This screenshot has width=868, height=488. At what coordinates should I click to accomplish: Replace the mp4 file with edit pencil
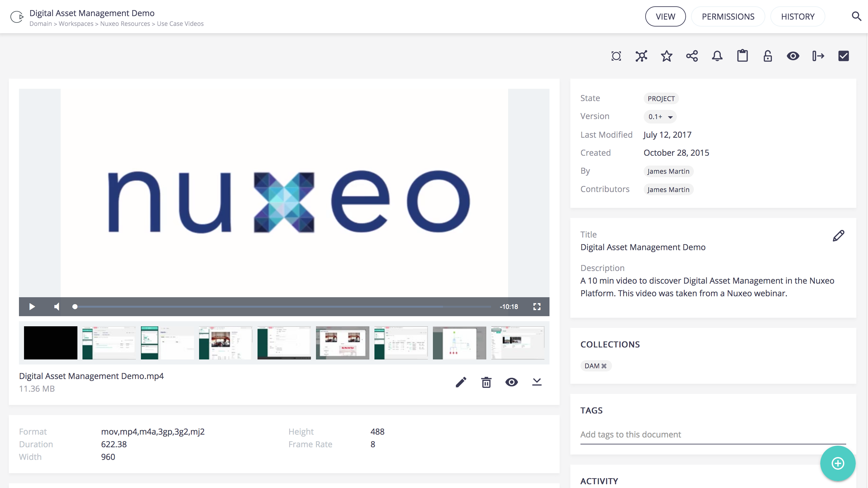click(461, 382)
